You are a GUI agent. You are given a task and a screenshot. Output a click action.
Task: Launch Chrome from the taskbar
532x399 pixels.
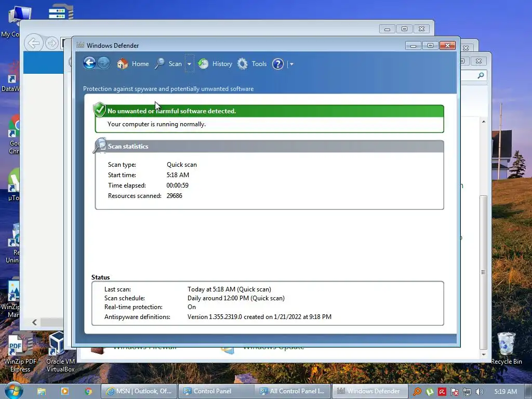tap(88, 391)
